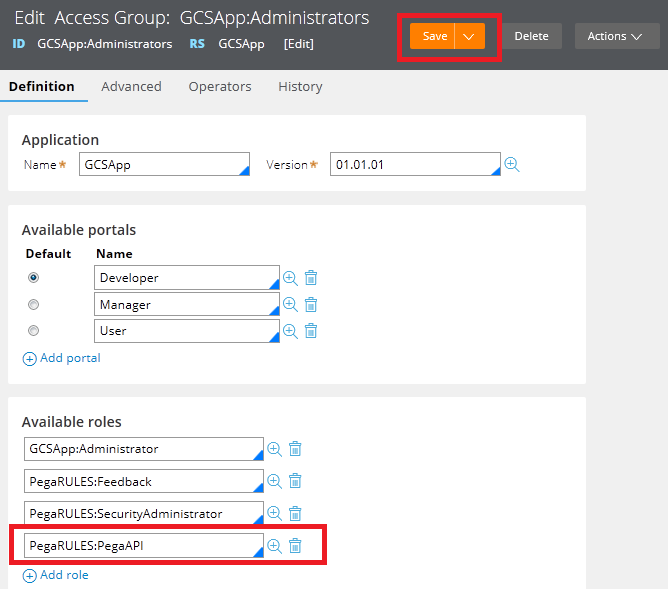Open the Developer portal rule via magnifier
The image size is (668, 589).
click(290, 278)
